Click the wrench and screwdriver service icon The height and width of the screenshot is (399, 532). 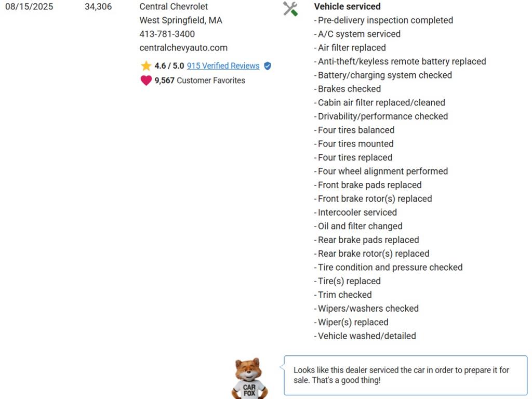click(290, 8)
